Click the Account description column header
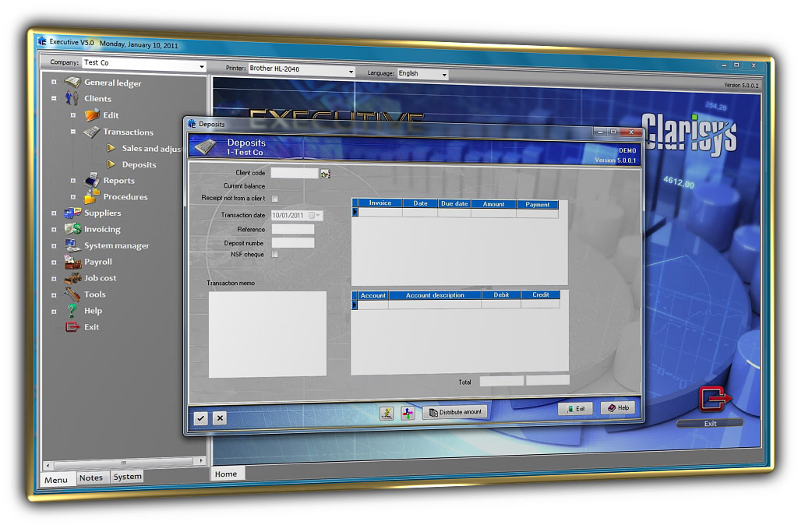 point(435,295)
